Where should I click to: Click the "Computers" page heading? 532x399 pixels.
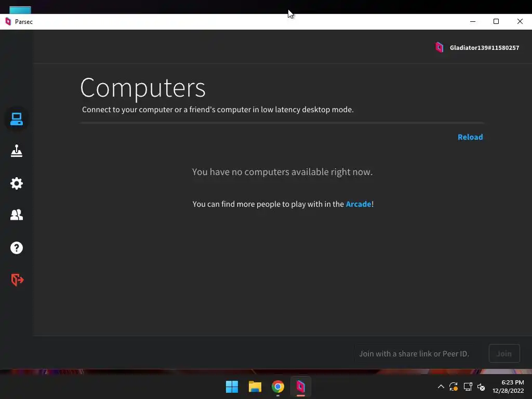point(143,88)
